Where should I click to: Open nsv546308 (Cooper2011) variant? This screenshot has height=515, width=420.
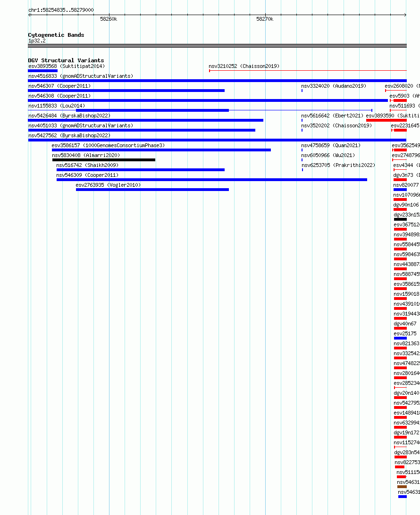59,96
